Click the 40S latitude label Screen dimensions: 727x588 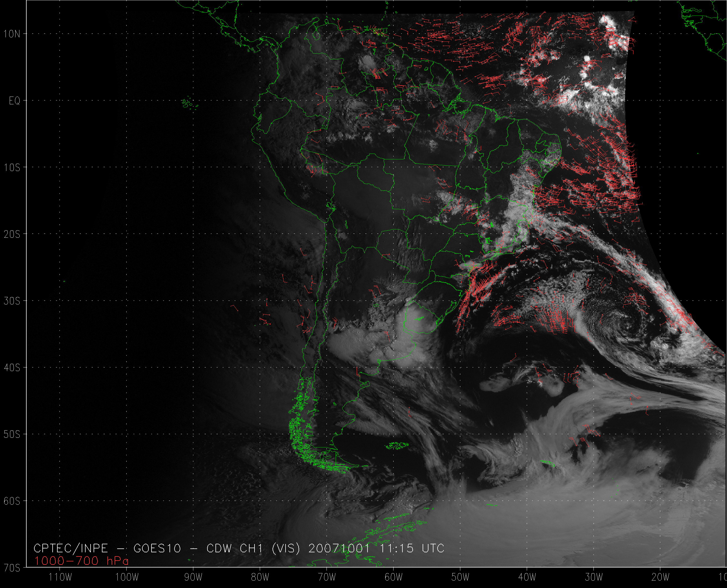pyautogui.click(x=12, y=367)
